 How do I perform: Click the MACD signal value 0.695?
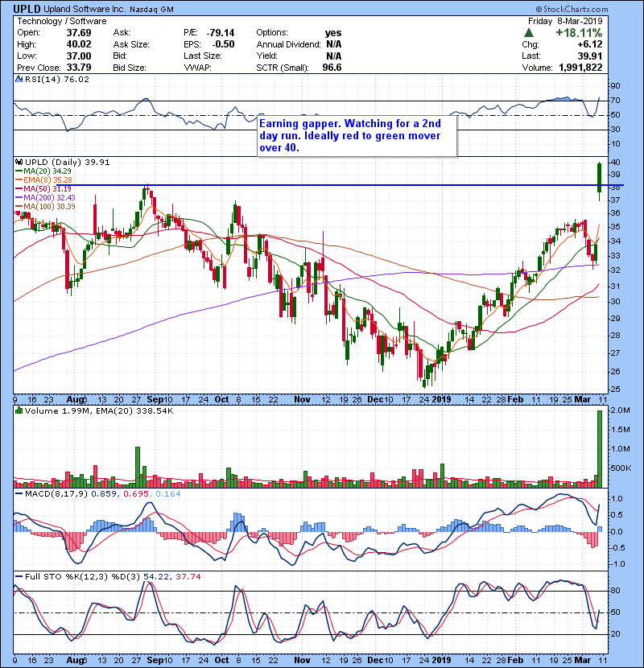pyautogui.click(x=136, y=494)
